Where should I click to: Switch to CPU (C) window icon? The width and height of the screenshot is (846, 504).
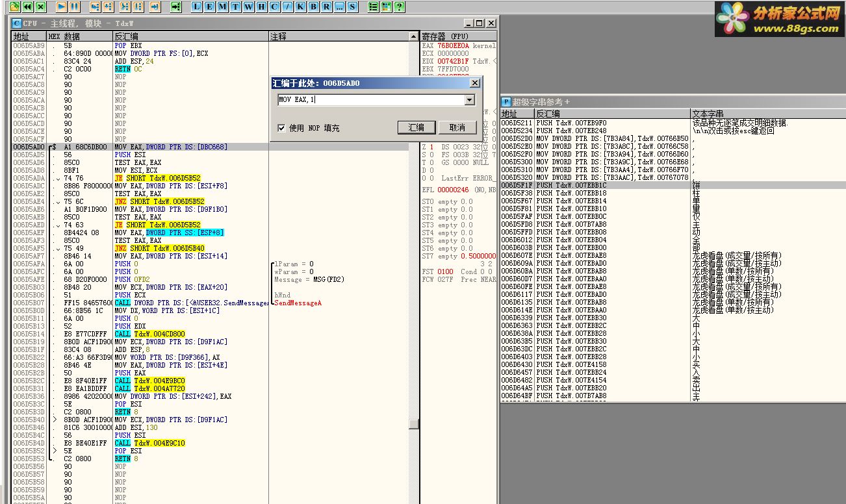tap(274, 6)
